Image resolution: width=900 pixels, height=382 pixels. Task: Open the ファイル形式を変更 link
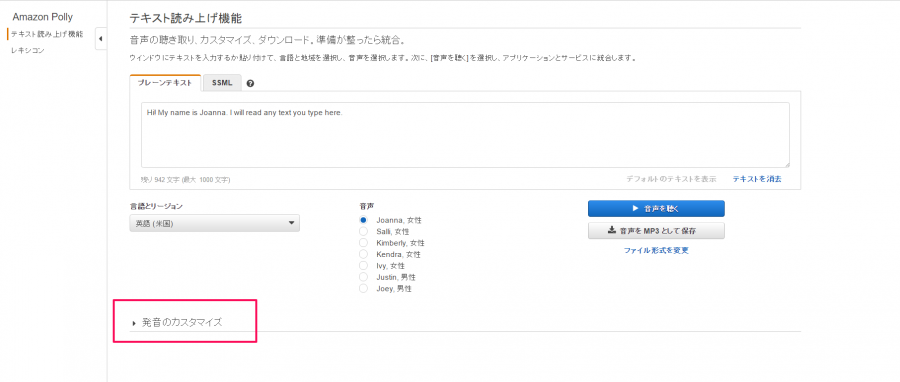tap(656, 251)
